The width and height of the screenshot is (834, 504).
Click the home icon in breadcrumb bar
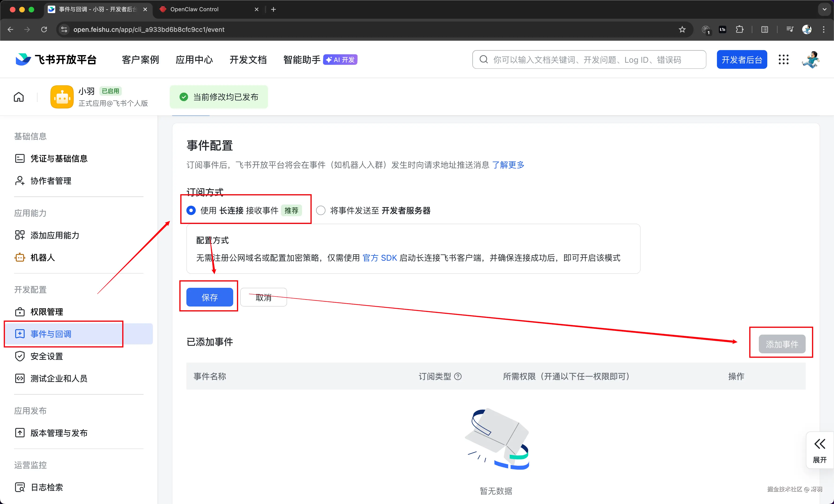19,97
